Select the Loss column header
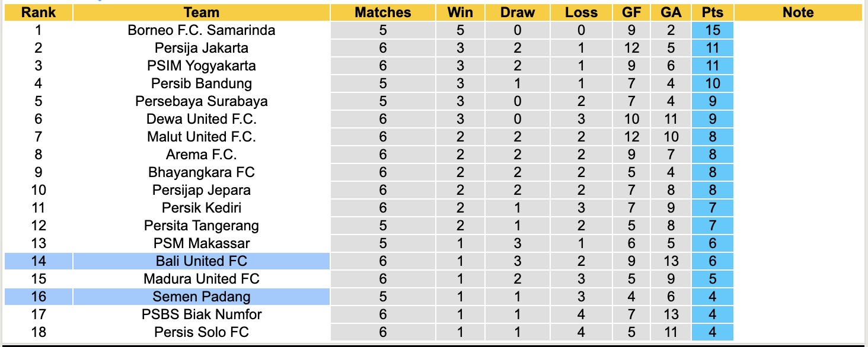 pyautogui.click(x=581, y=12)
